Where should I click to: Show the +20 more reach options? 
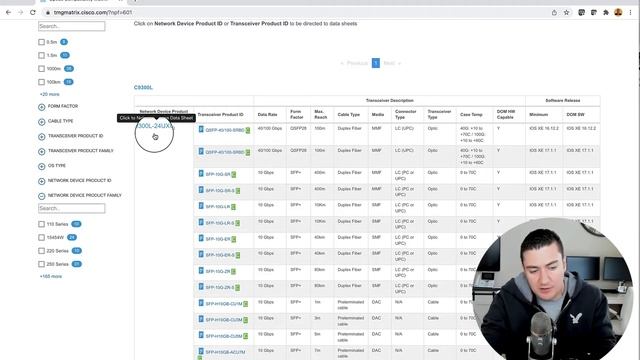49,94
